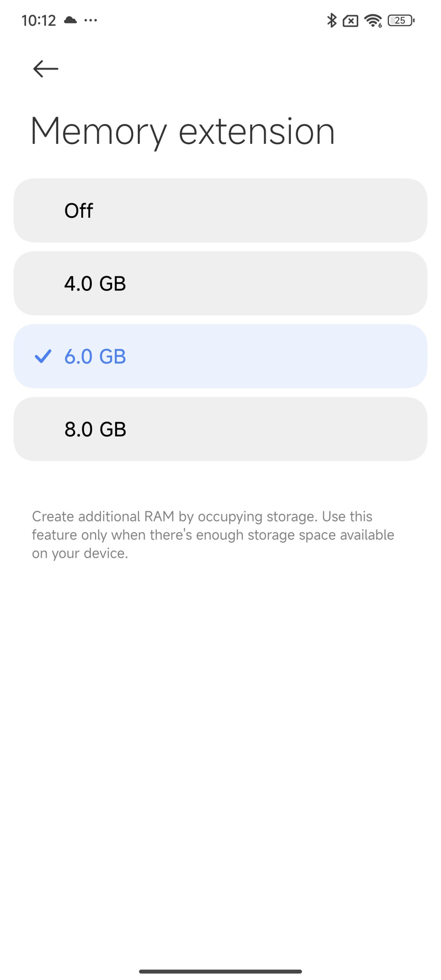Tap the back arrow icon
Screen dimensions: 441x980
click(46, 69)
